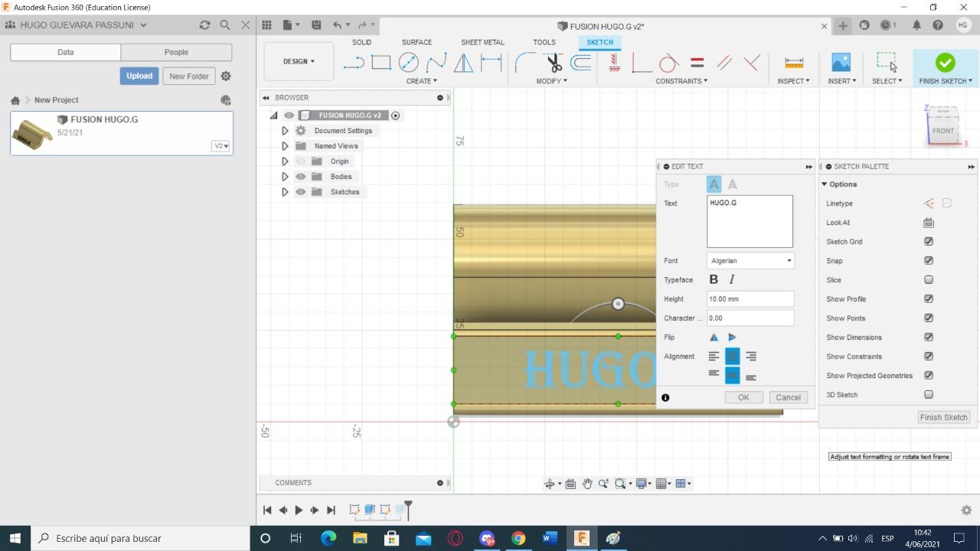The image size is (980, 551).
Task: Open the data panel grid icon
Action: click(x=266, y=25)
